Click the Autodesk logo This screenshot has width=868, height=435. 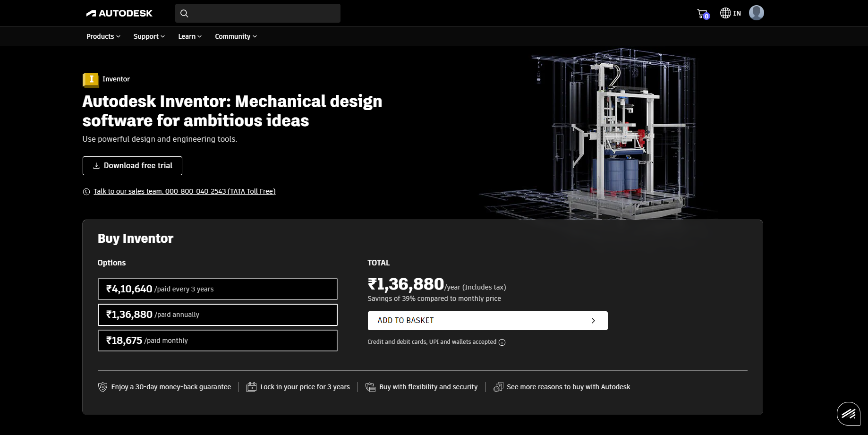click(119, 13)
